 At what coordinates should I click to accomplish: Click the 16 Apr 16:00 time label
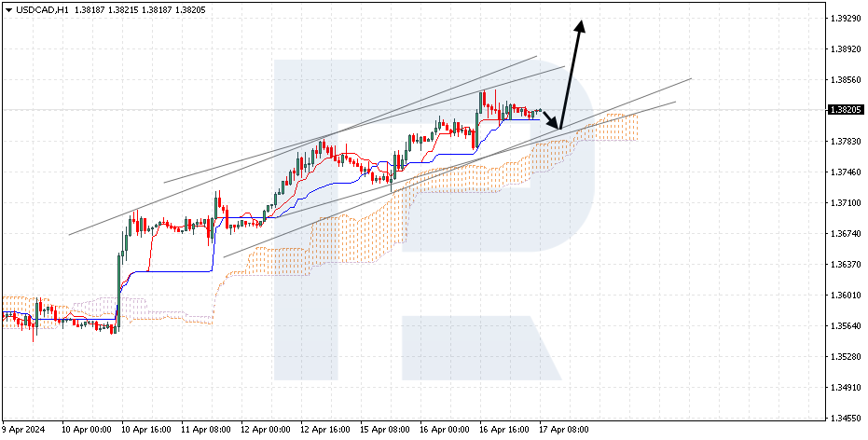pyautogui.click(x=504, y=430)
